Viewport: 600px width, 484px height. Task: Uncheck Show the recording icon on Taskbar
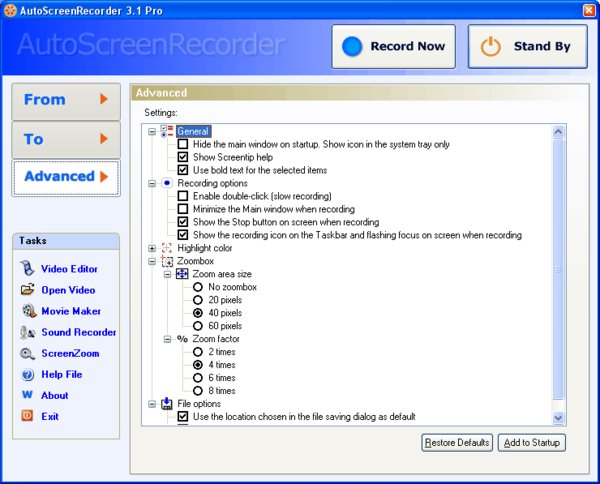tap(183, 235)
